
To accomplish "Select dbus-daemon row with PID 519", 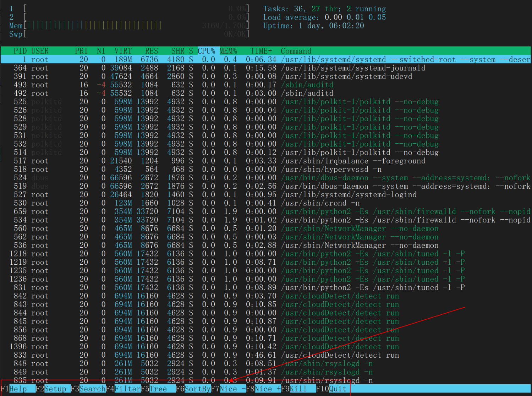I will [x=266, y=186].
